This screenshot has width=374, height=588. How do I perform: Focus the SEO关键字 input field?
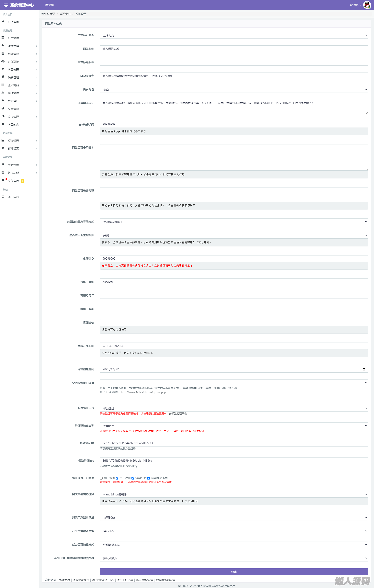coord(234,76)
